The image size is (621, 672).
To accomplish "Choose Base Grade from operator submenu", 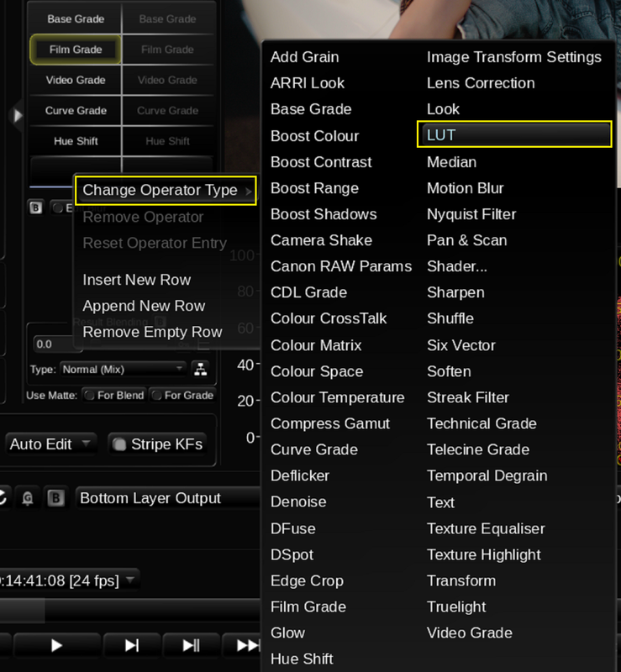I will pos(311,109).
